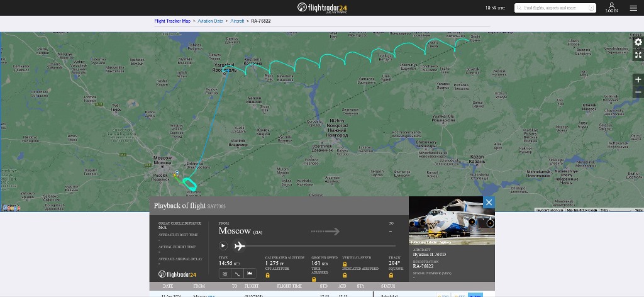Click the slash shortcut icon in search box
644x297 pixels.
click(591, 8)
